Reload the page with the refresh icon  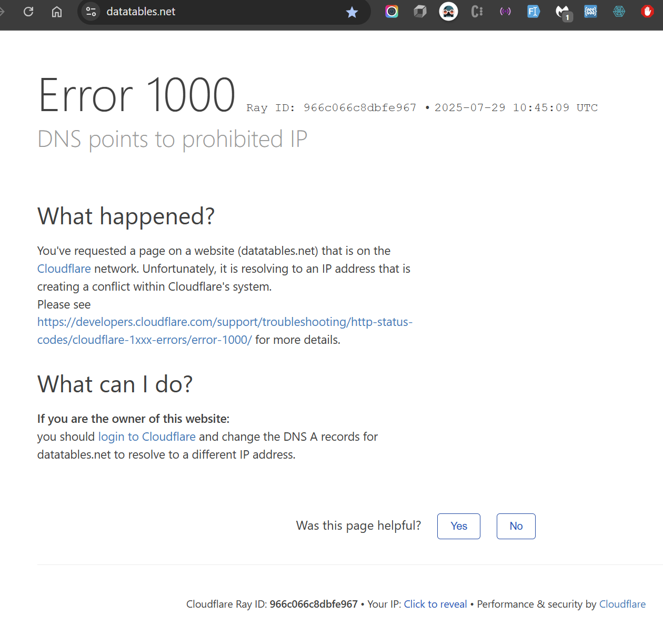point(28,12)
